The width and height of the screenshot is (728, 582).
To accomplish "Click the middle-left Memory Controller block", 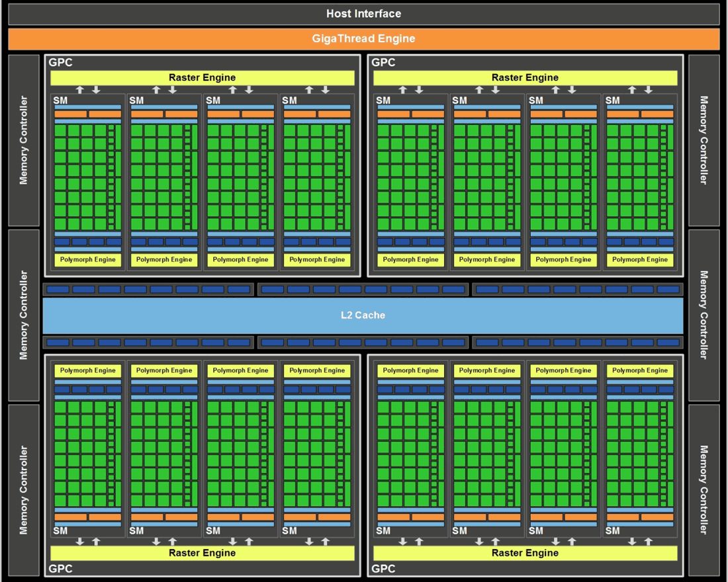I will [24, 315].
